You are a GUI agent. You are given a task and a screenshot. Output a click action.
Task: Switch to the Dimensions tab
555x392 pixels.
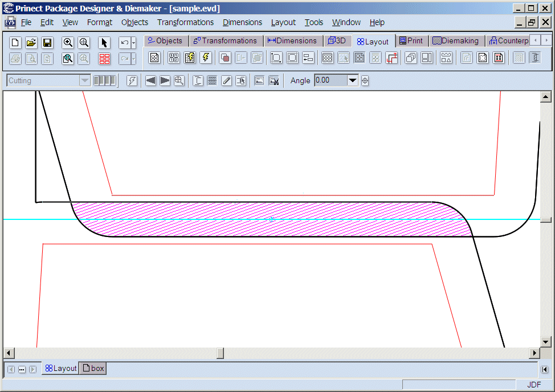(x=292, y=40)
